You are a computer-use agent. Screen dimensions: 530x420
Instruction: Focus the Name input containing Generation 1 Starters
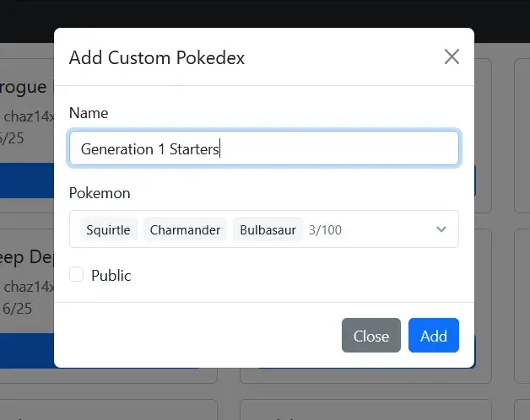coord(264,148)
